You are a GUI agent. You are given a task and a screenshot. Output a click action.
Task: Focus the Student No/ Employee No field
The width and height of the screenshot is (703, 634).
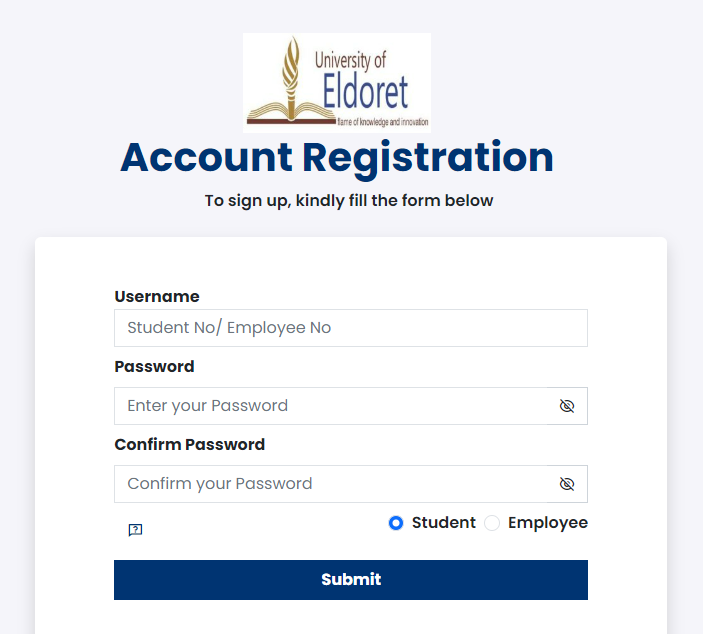coord(351,328)
